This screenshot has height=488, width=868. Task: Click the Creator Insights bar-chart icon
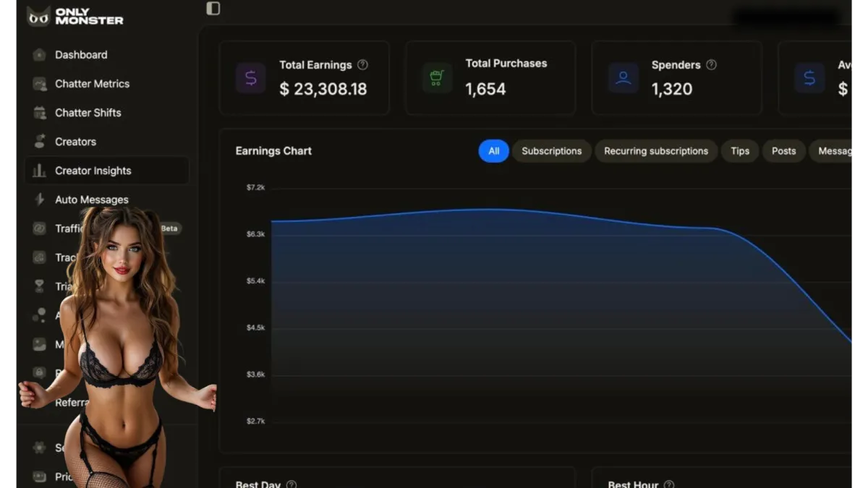[40, 171]
